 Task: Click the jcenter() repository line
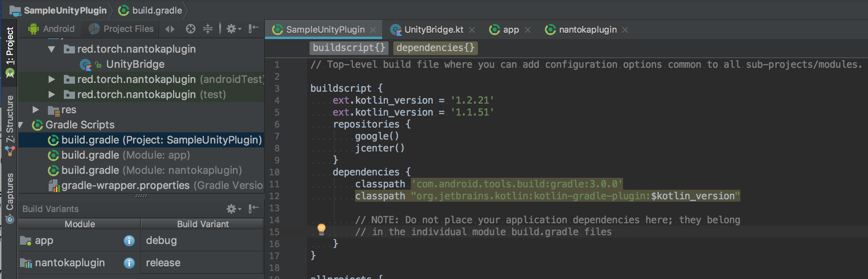[380, 148]
